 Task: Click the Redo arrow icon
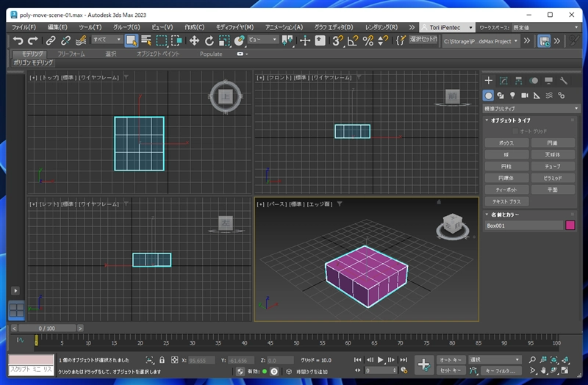[33, 40]
